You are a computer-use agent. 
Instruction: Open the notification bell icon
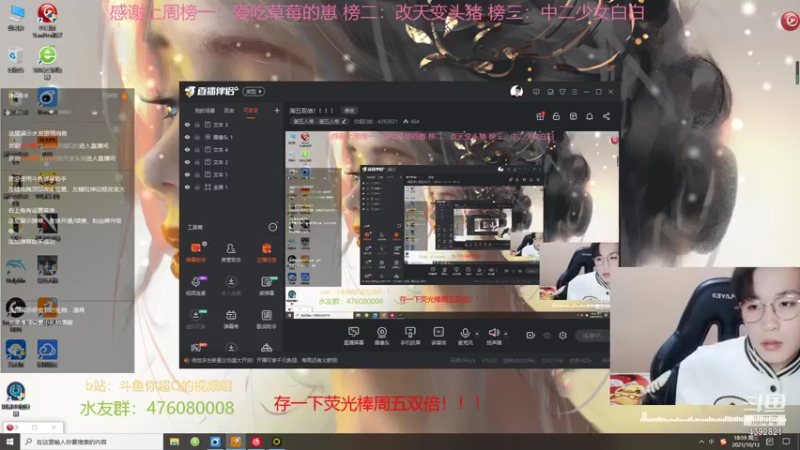[x=589, y=116]
